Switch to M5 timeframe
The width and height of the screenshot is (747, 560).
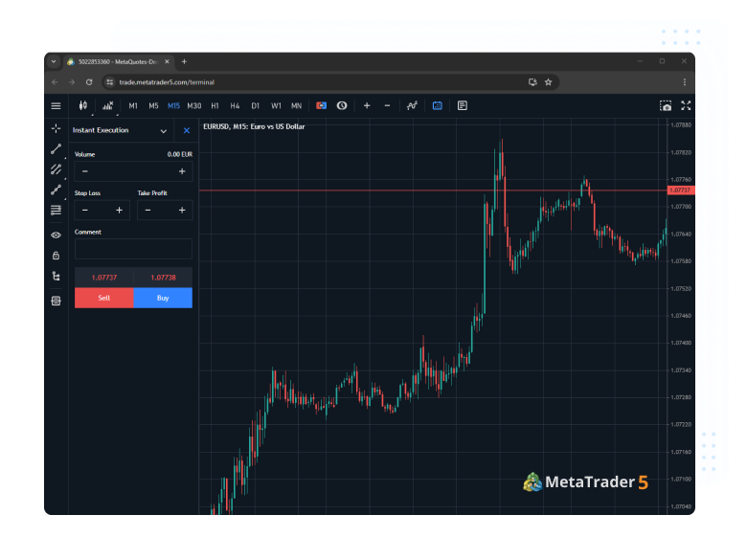click(153, 105)
